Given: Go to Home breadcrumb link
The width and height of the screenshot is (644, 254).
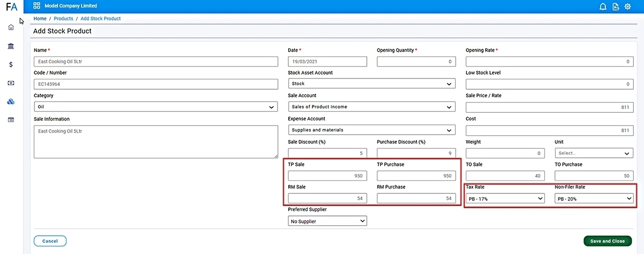Looking at the screenshot, I should (x=40, y=19).
